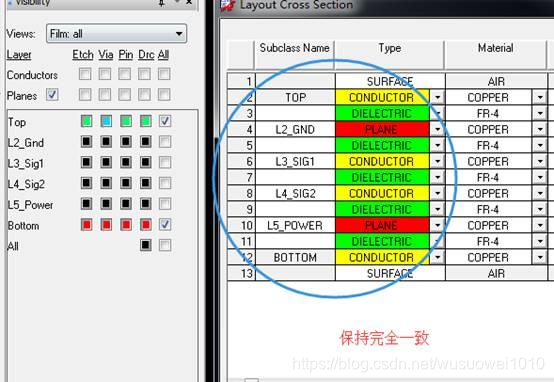Open the Views 'Film: all' dropdown

[x=116, y=34]
